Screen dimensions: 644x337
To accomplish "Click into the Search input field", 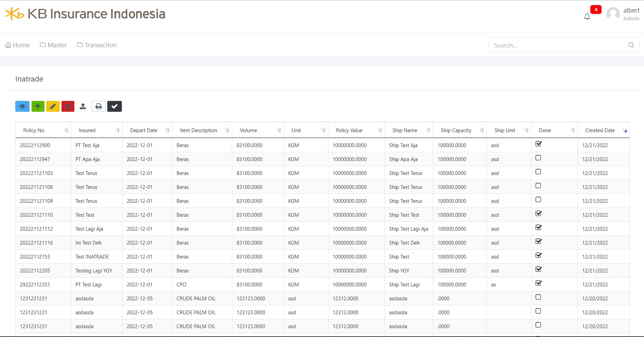I will tap(557, 45).
